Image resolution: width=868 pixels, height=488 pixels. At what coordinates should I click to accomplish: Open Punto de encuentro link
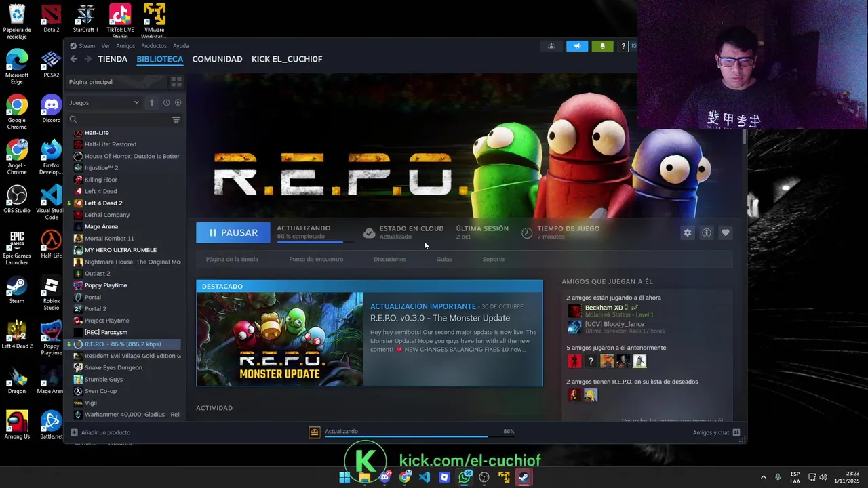coord(316,259)
